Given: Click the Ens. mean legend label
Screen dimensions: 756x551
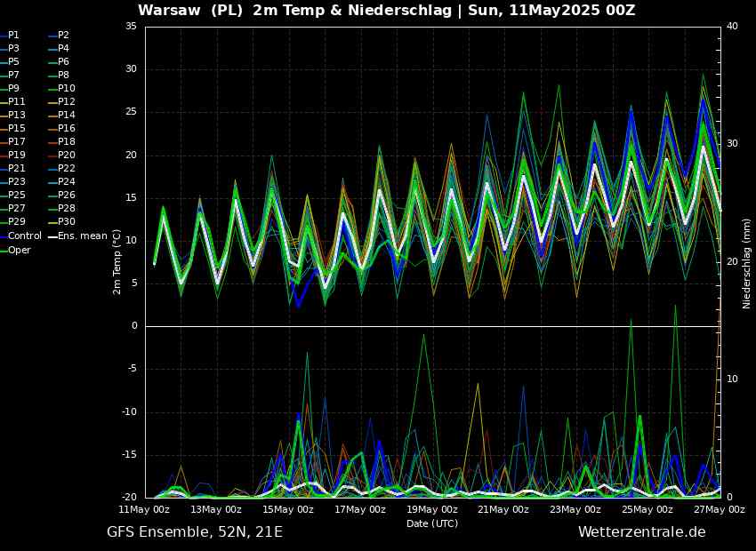Looking at the screenshot, I should pyautogui.click(x=77, y=236).
